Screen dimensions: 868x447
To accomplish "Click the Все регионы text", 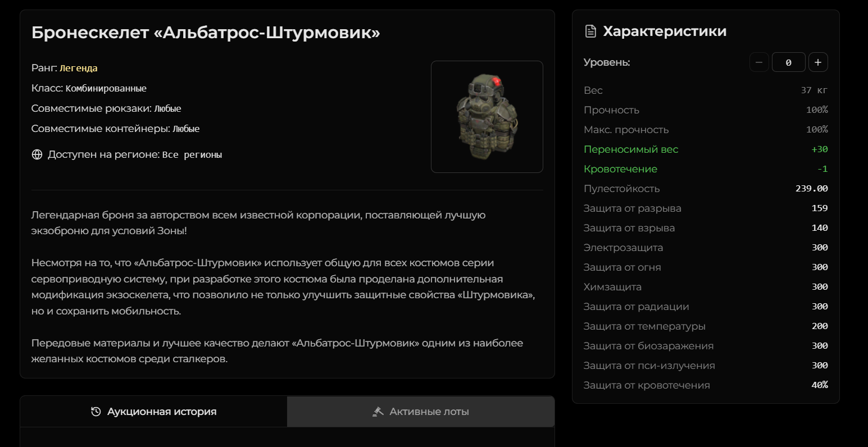I will (192, 154).
